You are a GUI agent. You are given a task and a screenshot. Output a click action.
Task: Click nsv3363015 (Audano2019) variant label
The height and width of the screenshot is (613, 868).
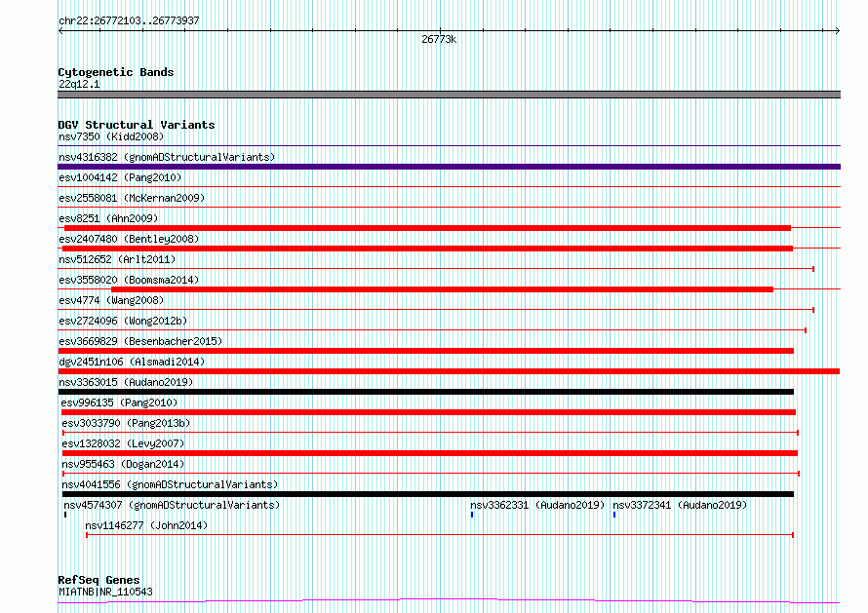coord(126,382)
